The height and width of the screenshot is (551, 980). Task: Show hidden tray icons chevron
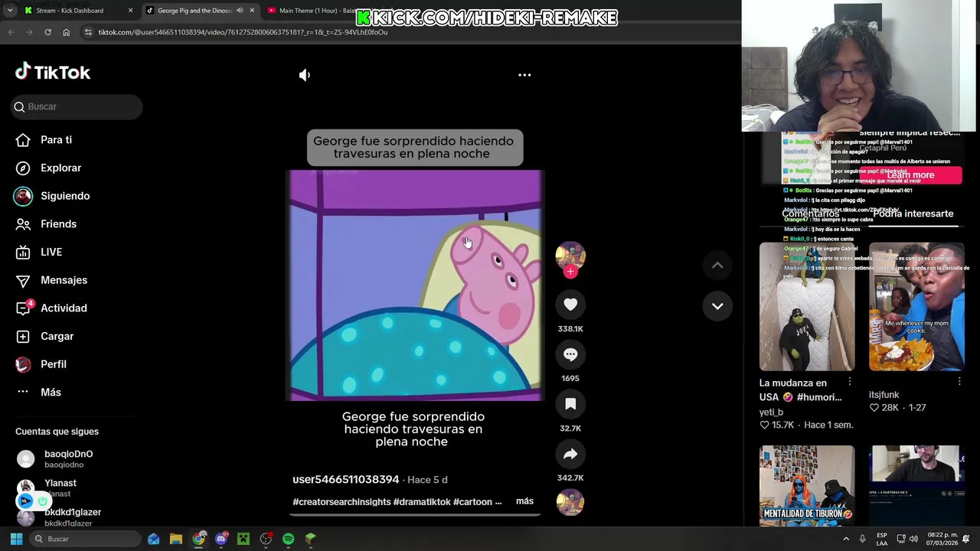point(846,539)
